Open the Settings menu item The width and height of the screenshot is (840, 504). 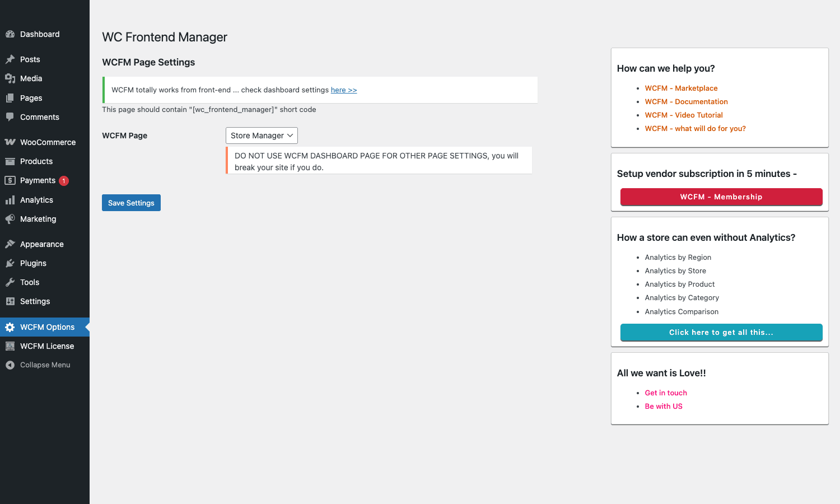click(x=45, y=301)
